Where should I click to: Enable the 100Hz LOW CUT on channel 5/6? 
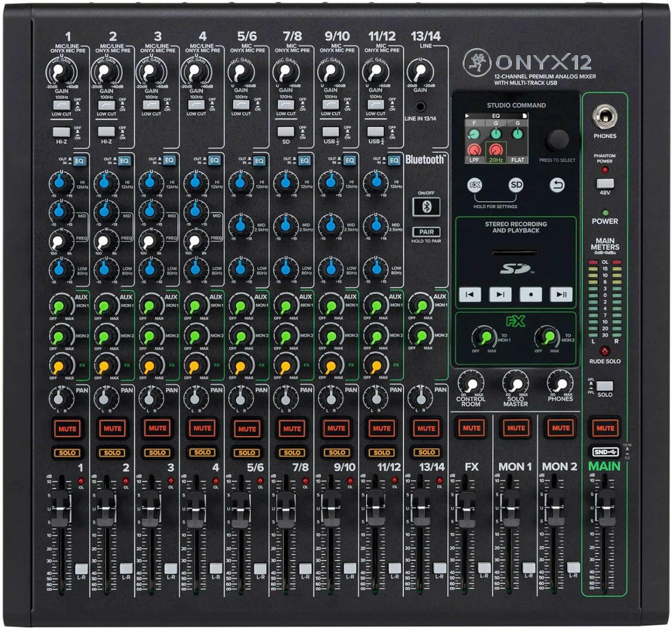pos(241,105)
